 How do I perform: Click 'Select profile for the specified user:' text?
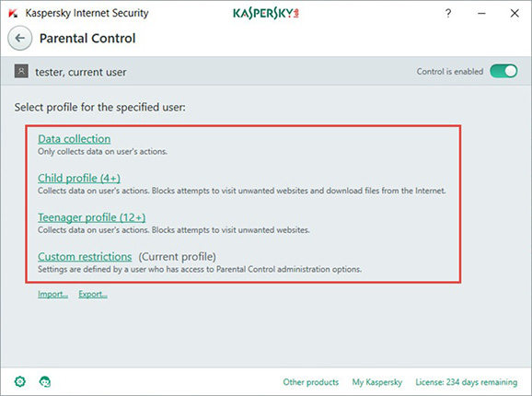tap(100, 107)
